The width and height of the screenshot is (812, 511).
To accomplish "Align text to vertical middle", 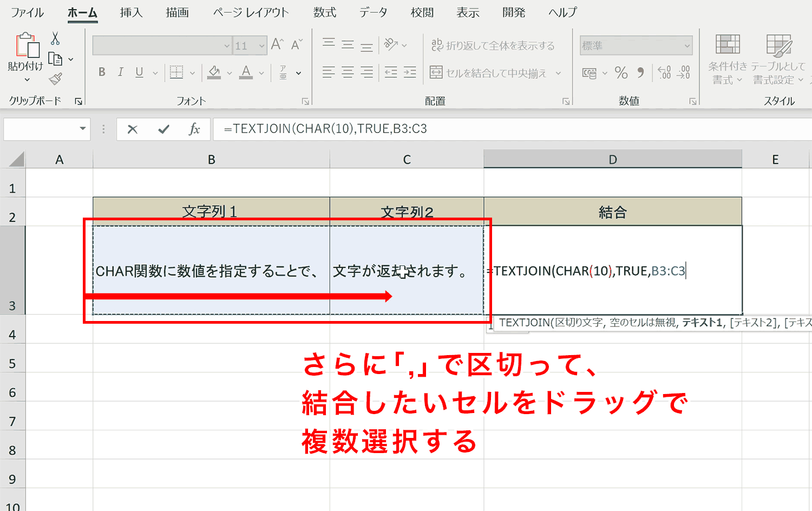I will click(x=348, y=45).
